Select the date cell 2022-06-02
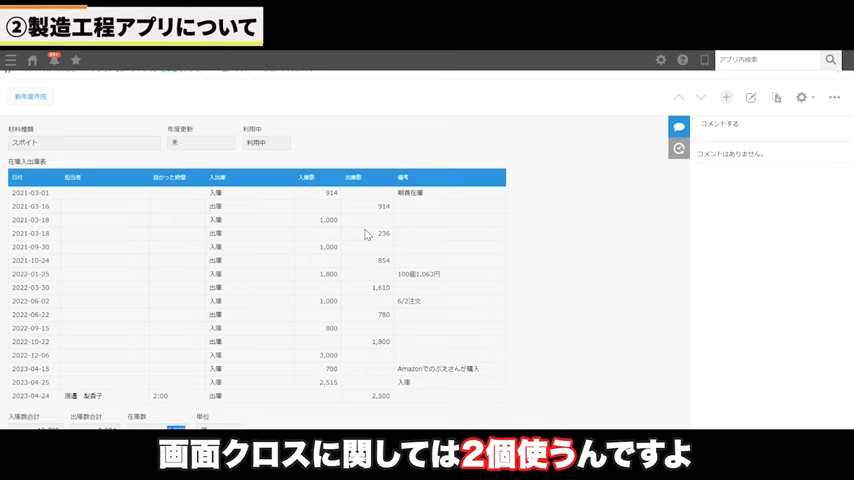This screenshot has height=480, width=854. 30,301
